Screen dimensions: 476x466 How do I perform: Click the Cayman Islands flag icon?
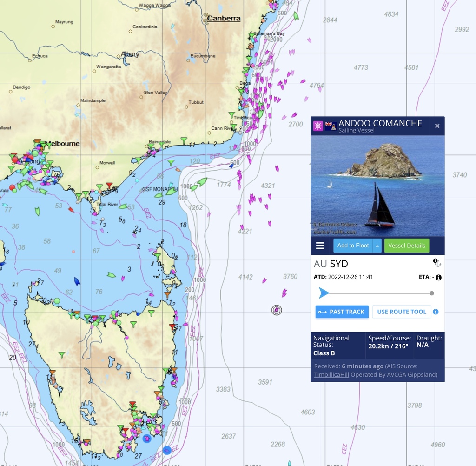331,126
